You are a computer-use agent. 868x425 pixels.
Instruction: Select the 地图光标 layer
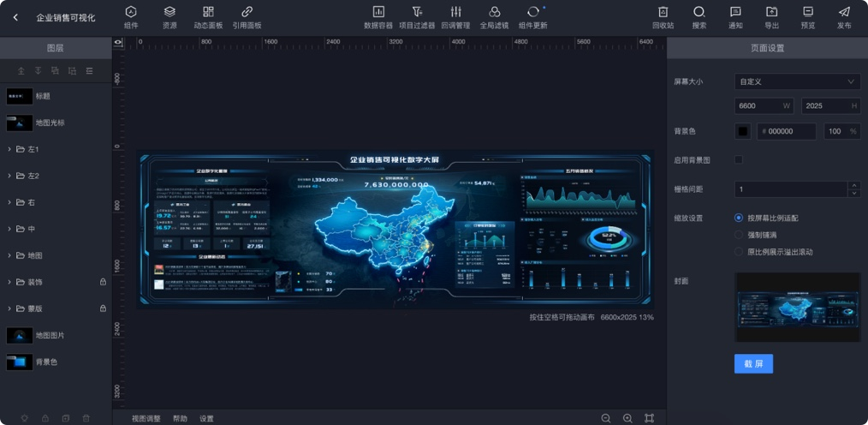point(56,123)
